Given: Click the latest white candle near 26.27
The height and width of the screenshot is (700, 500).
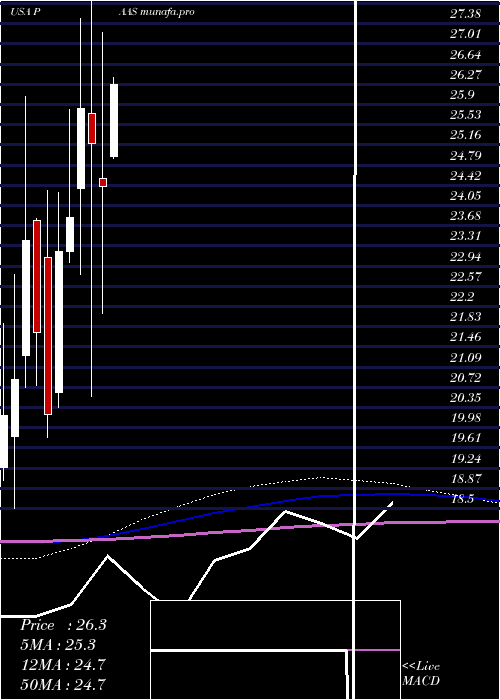Looking at the screenshot, I should pos(114,121).
